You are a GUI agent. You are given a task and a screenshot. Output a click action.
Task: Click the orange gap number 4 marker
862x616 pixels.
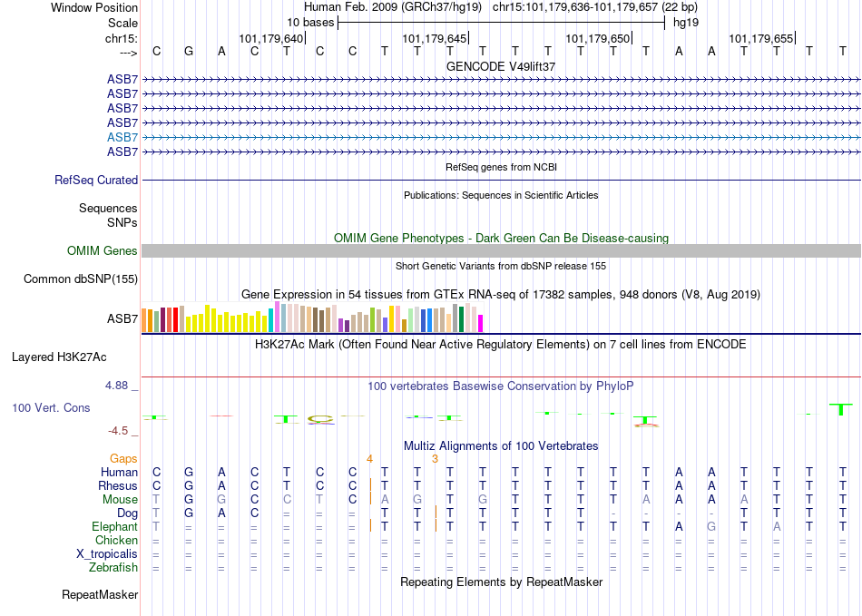369,459
